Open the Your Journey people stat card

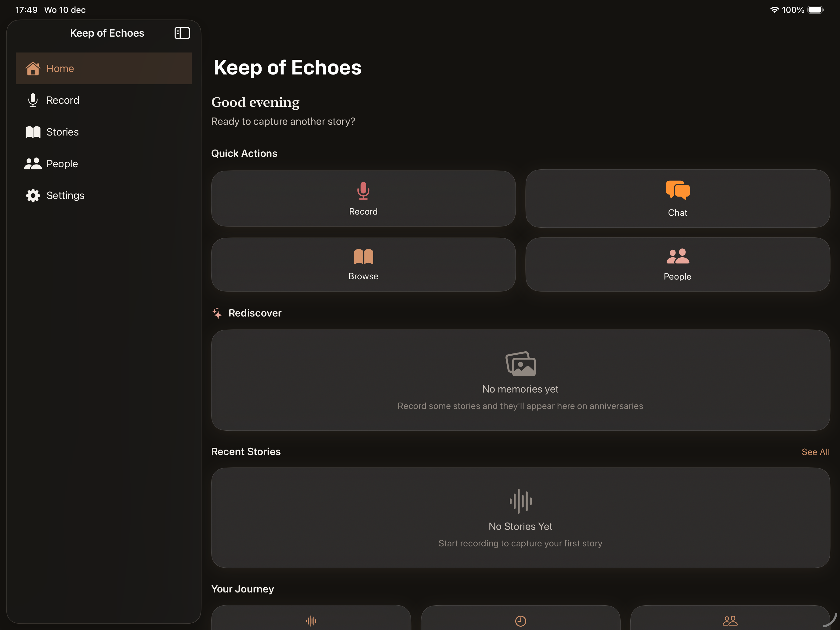[730, 617]
